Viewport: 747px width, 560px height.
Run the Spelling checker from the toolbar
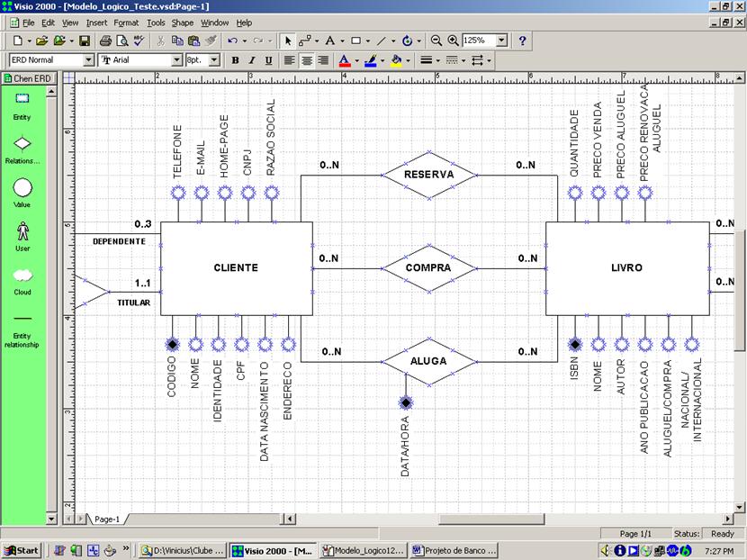point(137,41)
